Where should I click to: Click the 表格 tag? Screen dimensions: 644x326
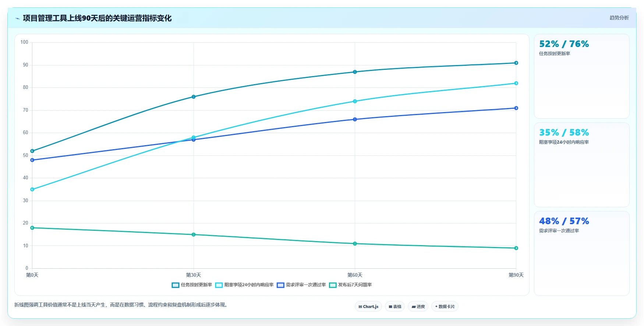[x=395, y=307]
